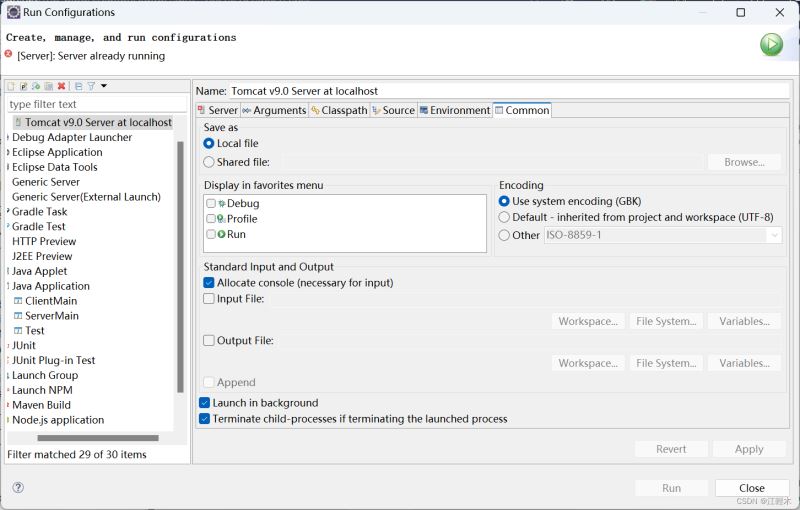Viewport: 800px width, 510px height.
Task: Select Generic Server in the list
Action: pyautogui.click(x=46, y=182)
